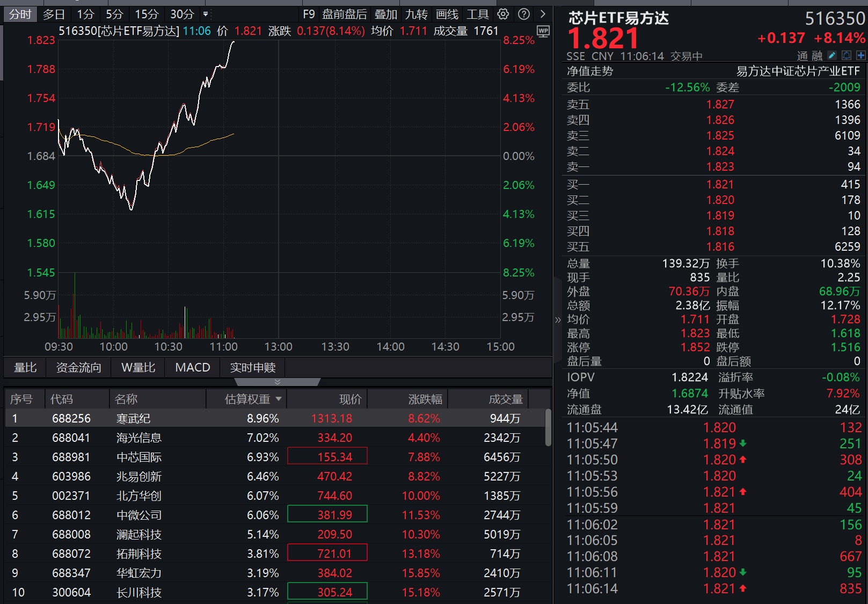Toggle 盘前盘后 display option
The width and height of the screenshot is (868, 604).
(344, 14)
